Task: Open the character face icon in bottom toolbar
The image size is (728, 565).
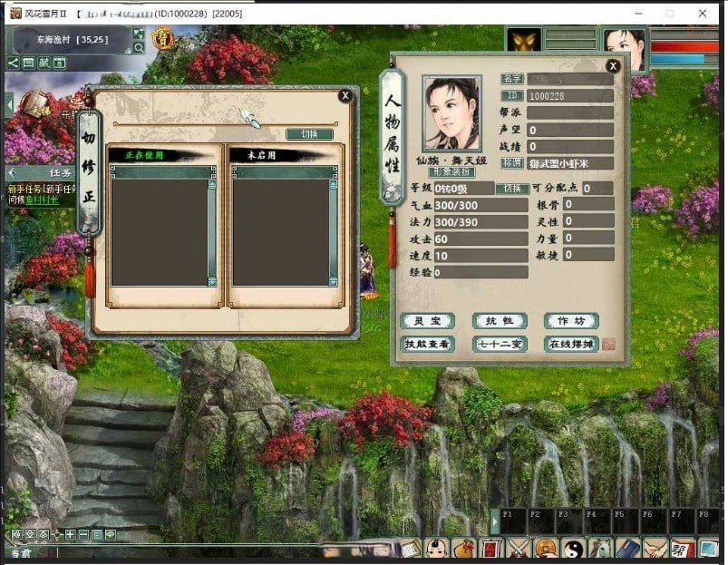Action: 438,550
